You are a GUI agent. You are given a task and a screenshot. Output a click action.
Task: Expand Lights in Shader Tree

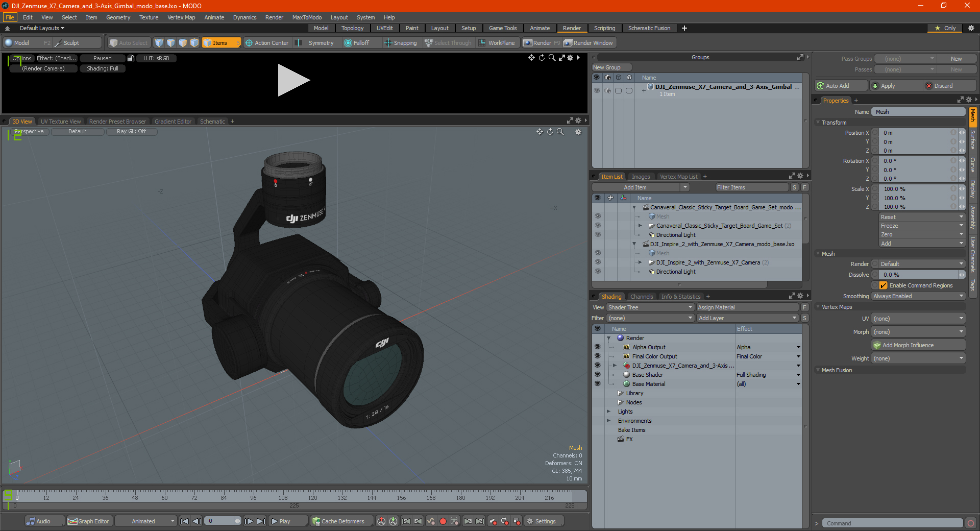[x=608, y=412]
